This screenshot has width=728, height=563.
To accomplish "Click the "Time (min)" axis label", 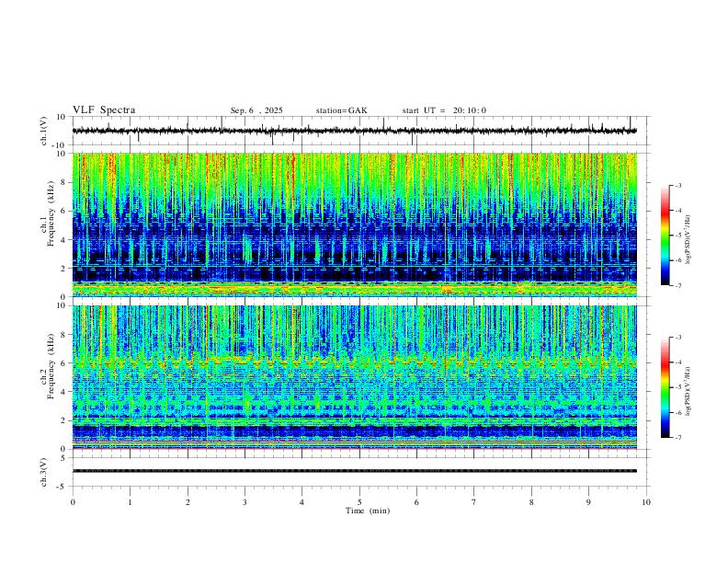I will pos(368,511).
